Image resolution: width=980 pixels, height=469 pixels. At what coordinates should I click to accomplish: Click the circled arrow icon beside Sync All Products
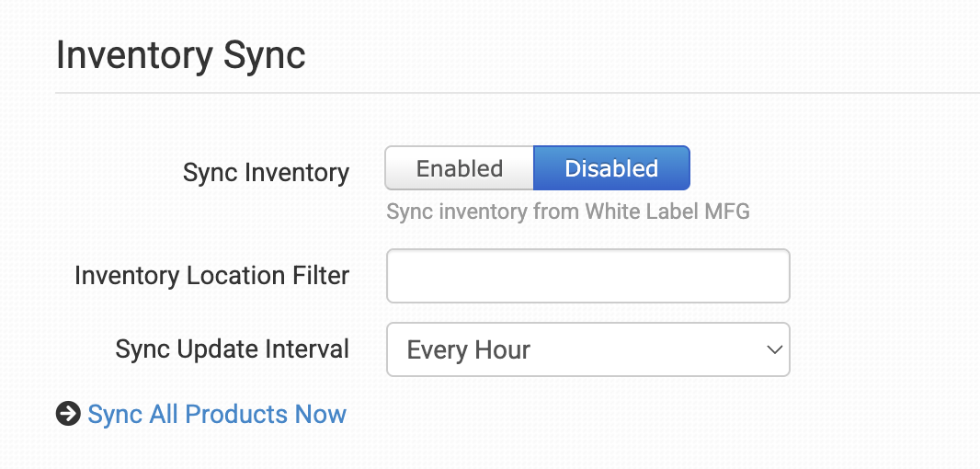point(68,415)
